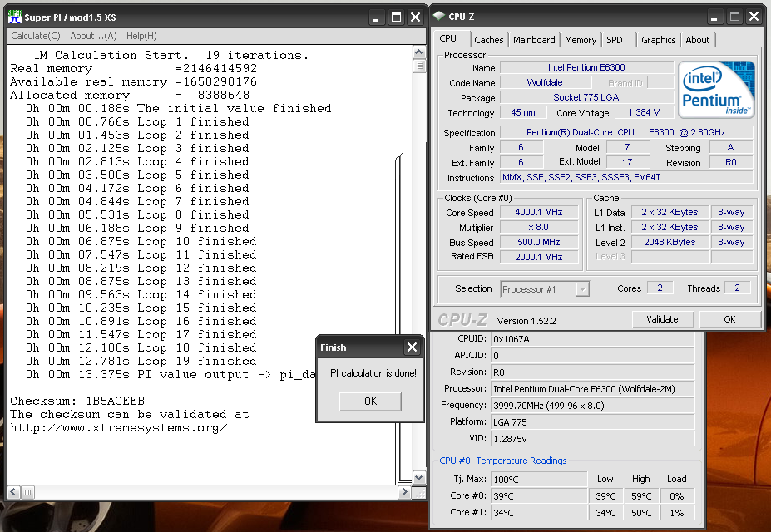Open the About tab in CPU-Z
Screen dimensions: 771x532
[697, 40]
